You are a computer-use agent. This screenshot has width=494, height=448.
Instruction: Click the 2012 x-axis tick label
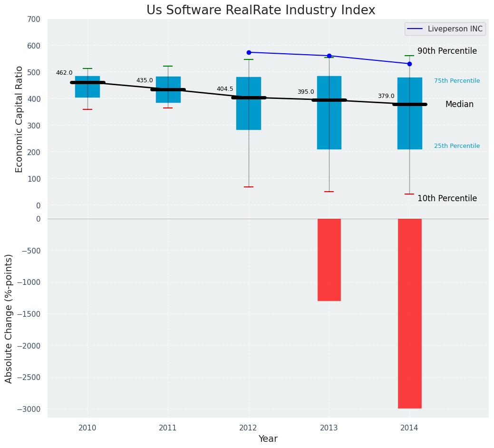pyautogui.click(x=249, y=428)
